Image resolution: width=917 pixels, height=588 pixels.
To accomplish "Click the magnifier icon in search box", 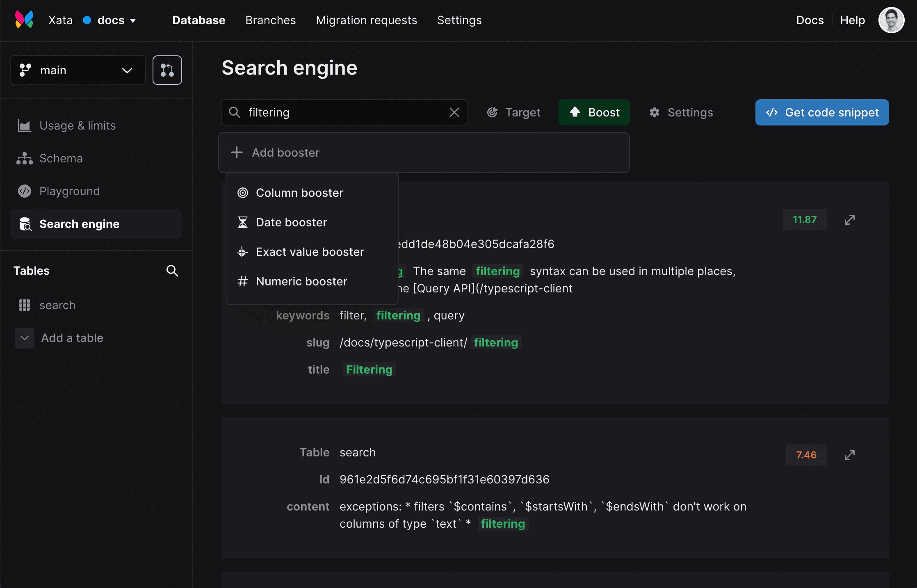I will [234, 112].
